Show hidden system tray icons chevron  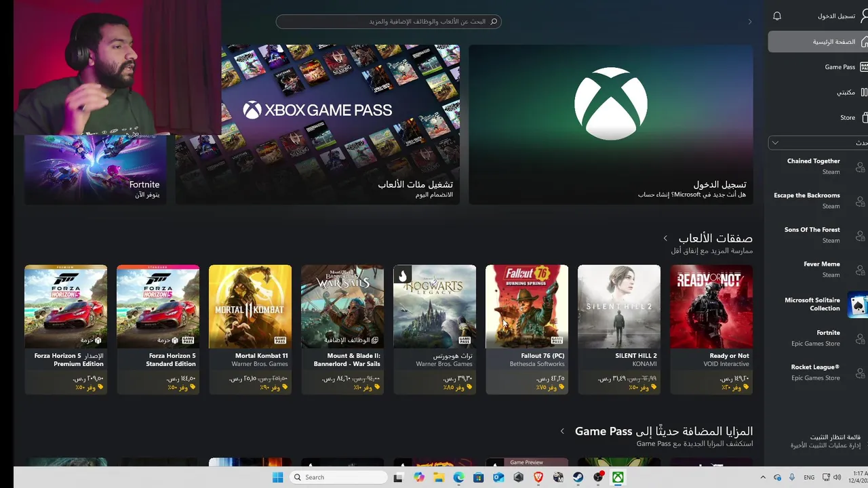pyautogui.click(x=763, y=477)
